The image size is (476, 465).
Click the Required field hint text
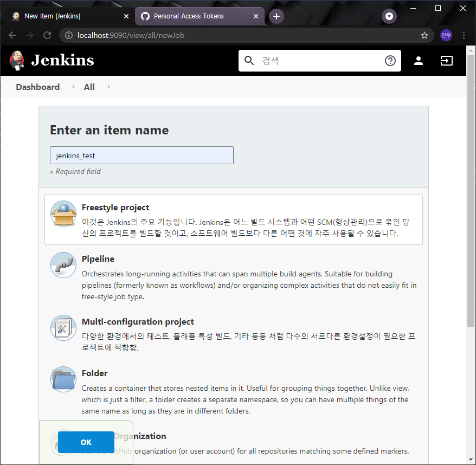75,171
